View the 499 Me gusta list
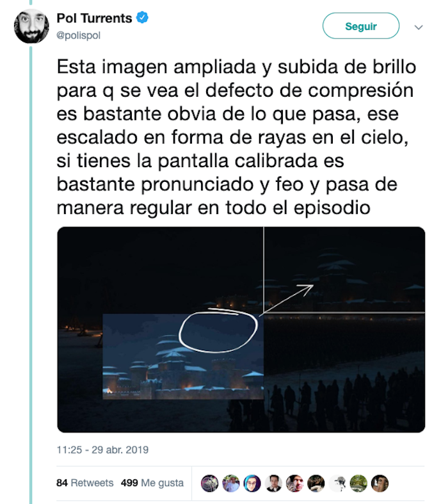Viewport: 448px width, 504px height. pyautogui.click(x=152, y=483)
